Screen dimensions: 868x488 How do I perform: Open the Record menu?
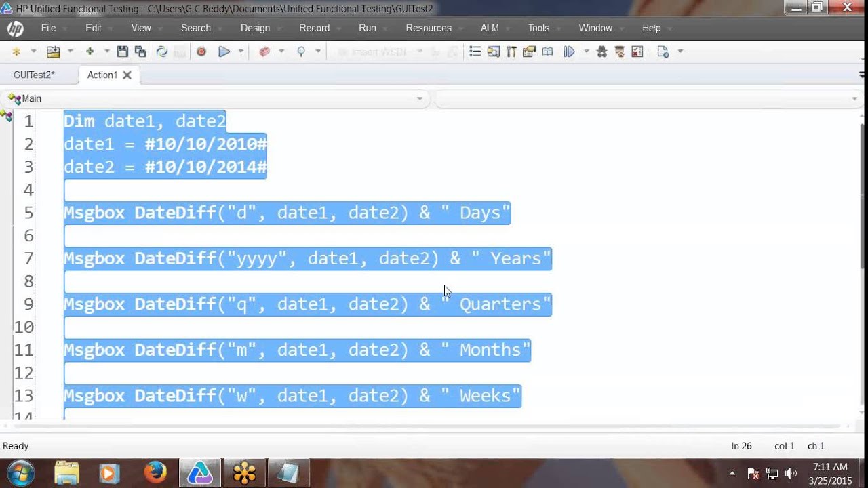[x=315, y=28]
